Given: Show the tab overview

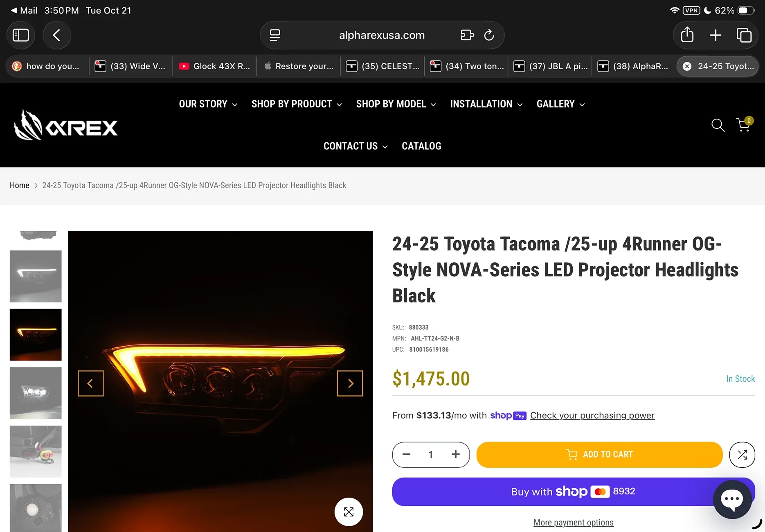Looking at the screenshot, I should (x=744, y=35).
